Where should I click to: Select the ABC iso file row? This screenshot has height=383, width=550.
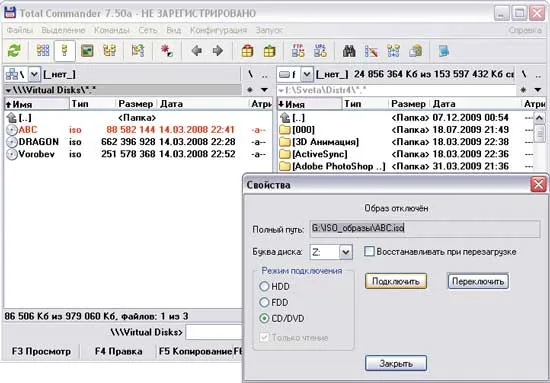coord(138,130)
